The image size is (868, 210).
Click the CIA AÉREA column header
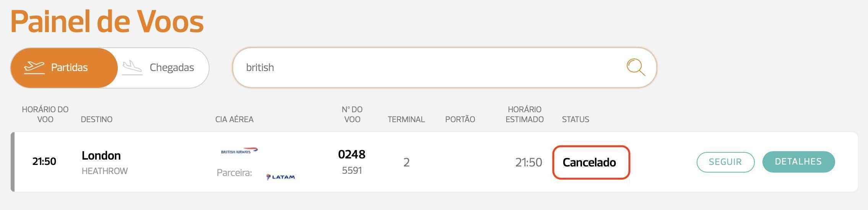[x=234, y=120]
